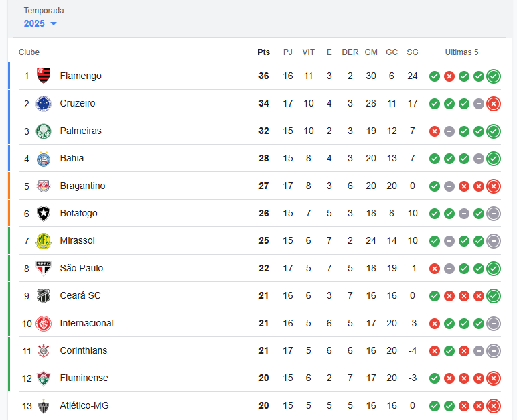This screenshot has height=420, width=517.
Task: Click Cruzeiro's most recent loss result icon
Action: coord(494,103)
